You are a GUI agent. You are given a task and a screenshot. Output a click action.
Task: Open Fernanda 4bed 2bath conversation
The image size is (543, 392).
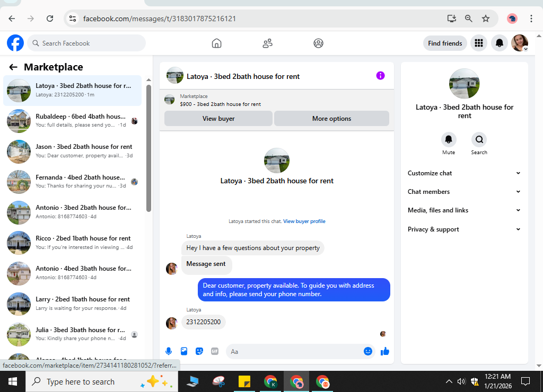tap(72, 182)
